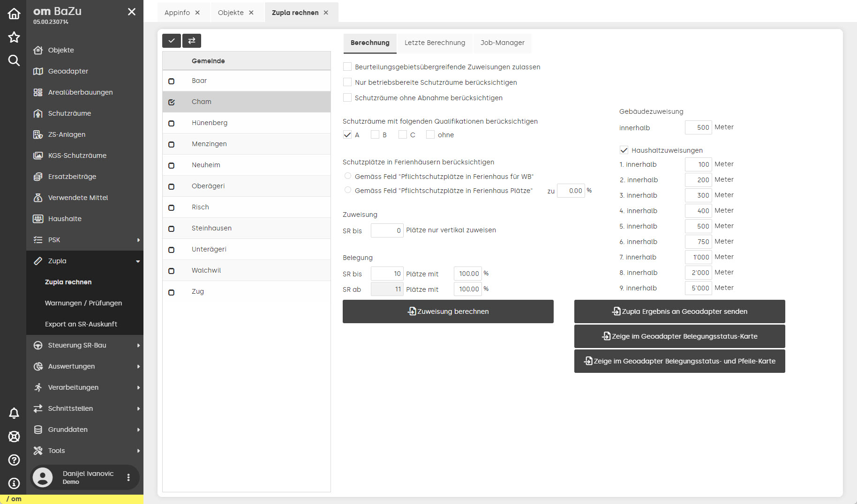Click Zupla Ergebnis an Geoadapter senden
The width and height of the screenshot is (857, 504).
(679, 311)
